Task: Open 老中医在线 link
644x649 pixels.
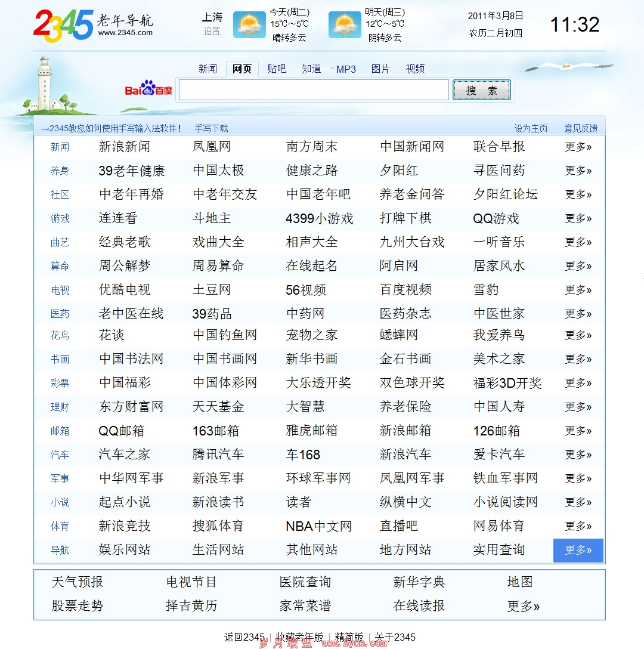Action: point(131,314)
